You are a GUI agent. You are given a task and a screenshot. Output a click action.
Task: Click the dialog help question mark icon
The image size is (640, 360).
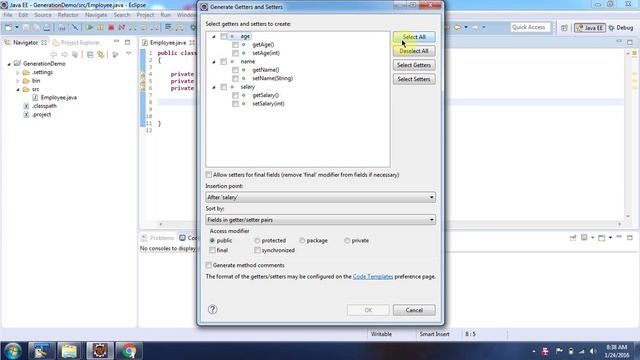click(212, 309)
